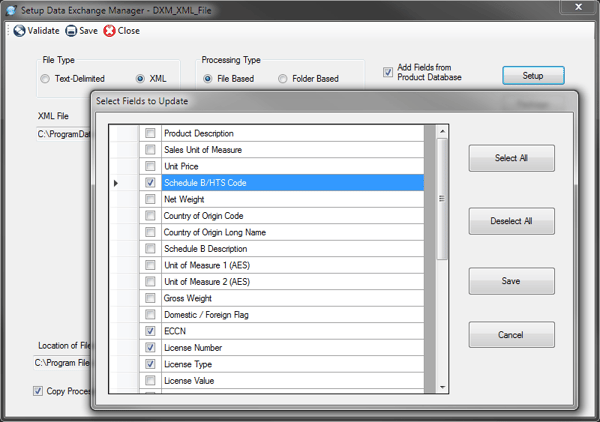Select the Net Weight row text
600x422 pixels.
pyautogui.click(x=184, y=199)
